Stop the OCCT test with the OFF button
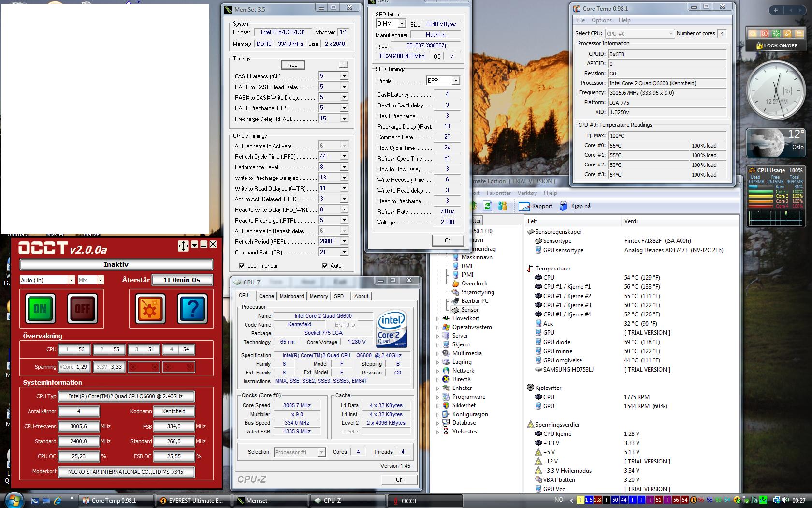The image size is (812, 508). 82,308
